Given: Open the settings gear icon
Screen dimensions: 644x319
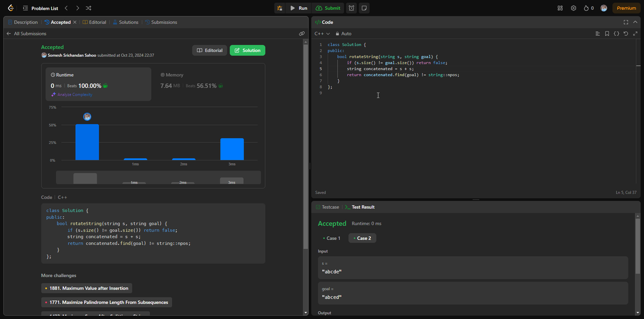Looking at the screenshot, I should (574, 8).
